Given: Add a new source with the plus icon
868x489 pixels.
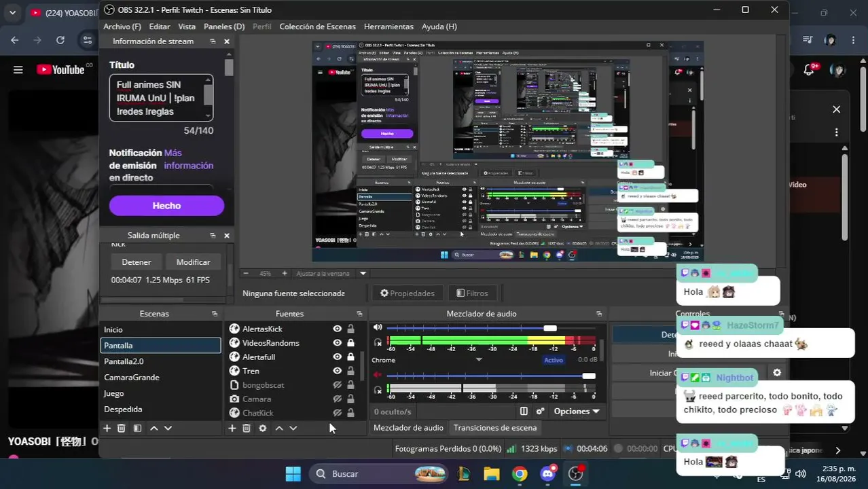Looking at the screenshot, I should click(232, 428).
